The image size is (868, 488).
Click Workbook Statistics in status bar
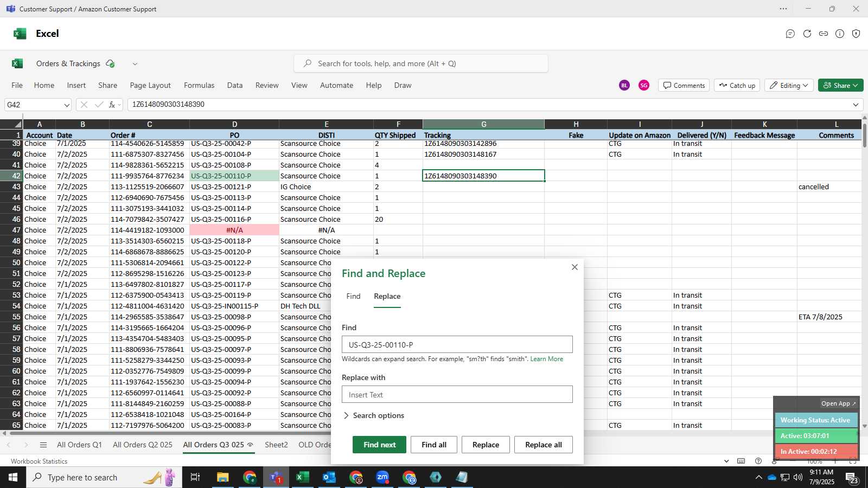39,461
